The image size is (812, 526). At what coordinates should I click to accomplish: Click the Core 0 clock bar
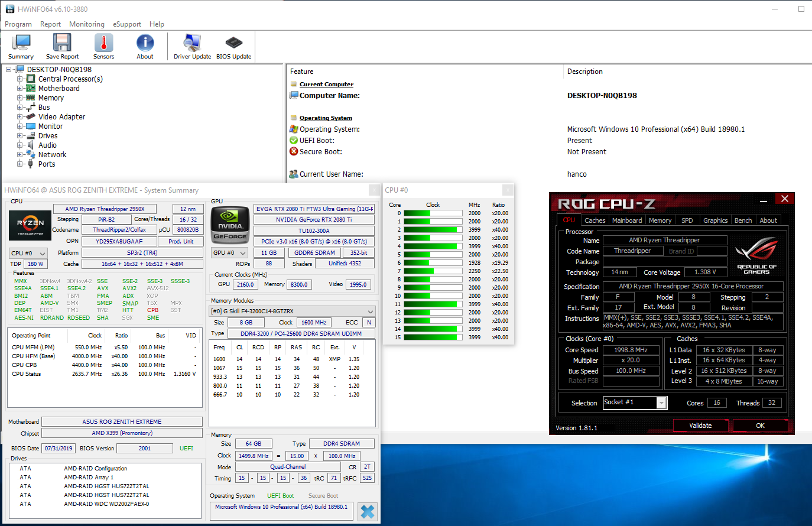[x=433, y=213]
